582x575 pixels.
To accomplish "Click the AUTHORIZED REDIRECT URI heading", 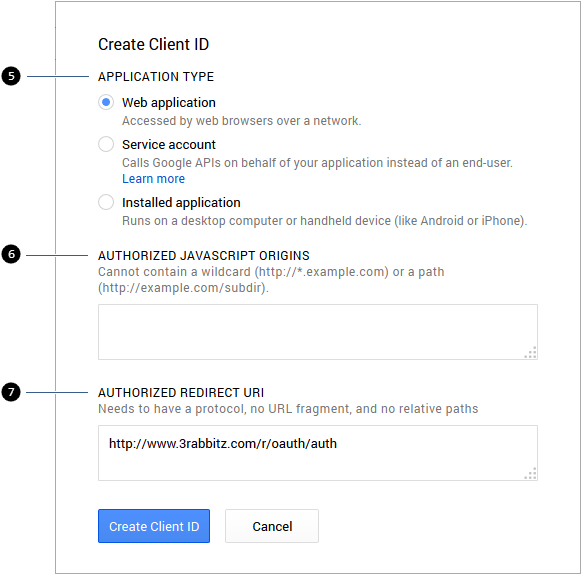I will point(181,393).
